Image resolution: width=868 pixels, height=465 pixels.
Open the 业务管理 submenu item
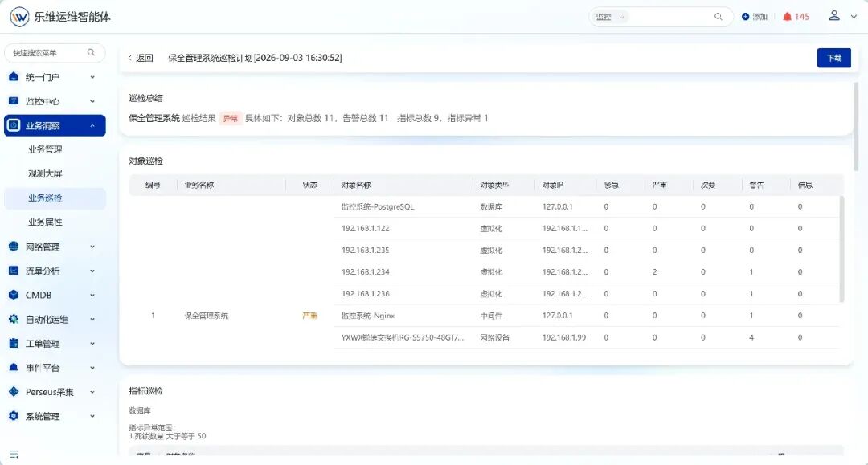[x=45, y=149]
